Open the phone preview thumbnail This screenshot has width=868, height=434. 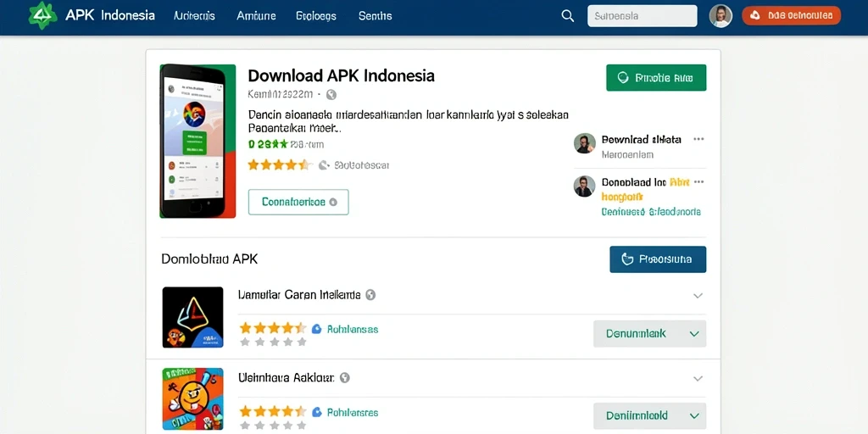(x=198, y=142)
